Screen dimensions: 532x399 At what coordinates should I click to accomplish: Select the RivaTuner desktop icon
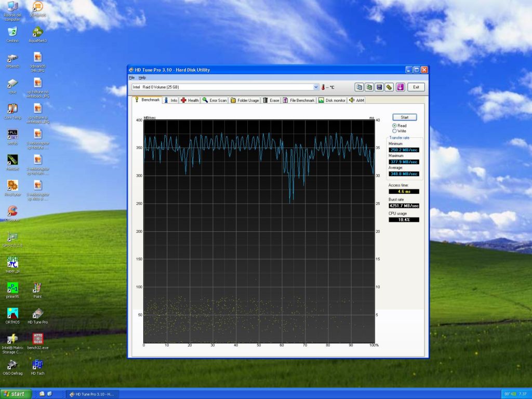tap(12, 189)
